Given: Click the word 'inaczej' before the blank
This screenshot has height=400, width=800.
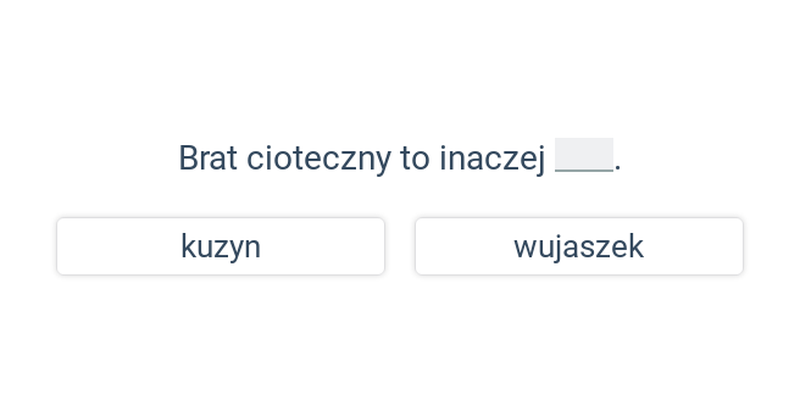Looking at the screenshot, I should pos(492,159).
